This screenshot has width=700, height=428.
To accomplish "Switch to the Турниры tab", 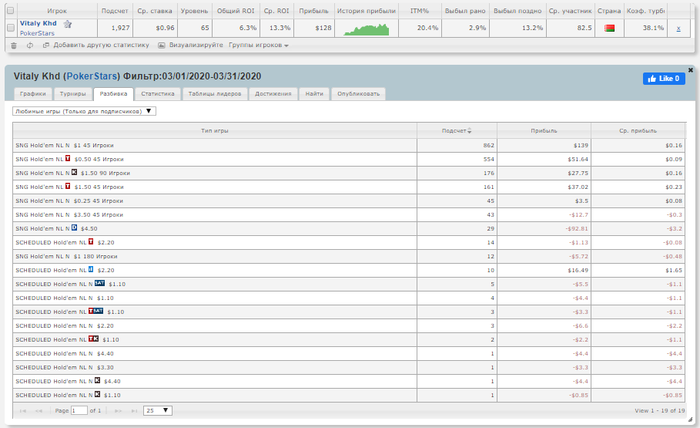I will click(73, 94).
